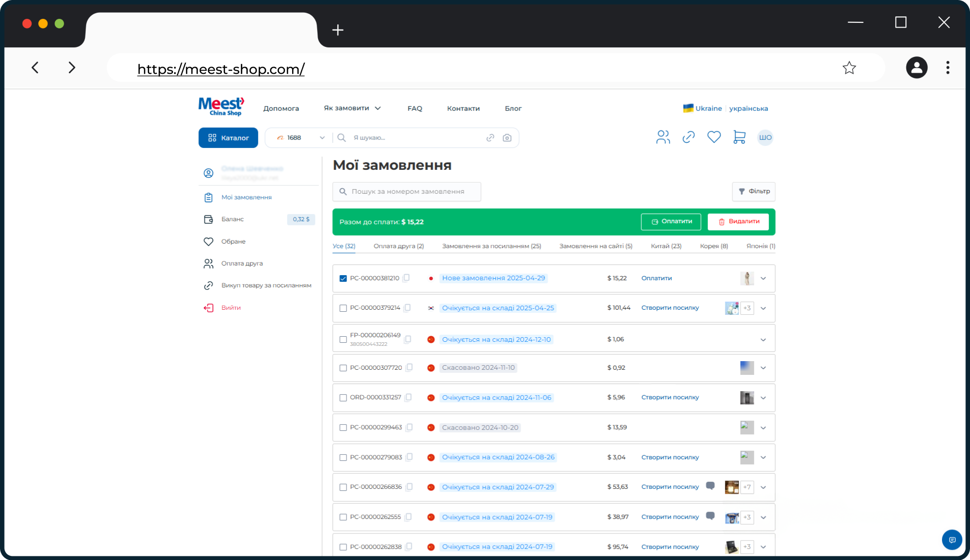The height and width of the screenshot is (560, 970).
Task: Copy order number PC-00000307720
Action: tap(409, 367)
